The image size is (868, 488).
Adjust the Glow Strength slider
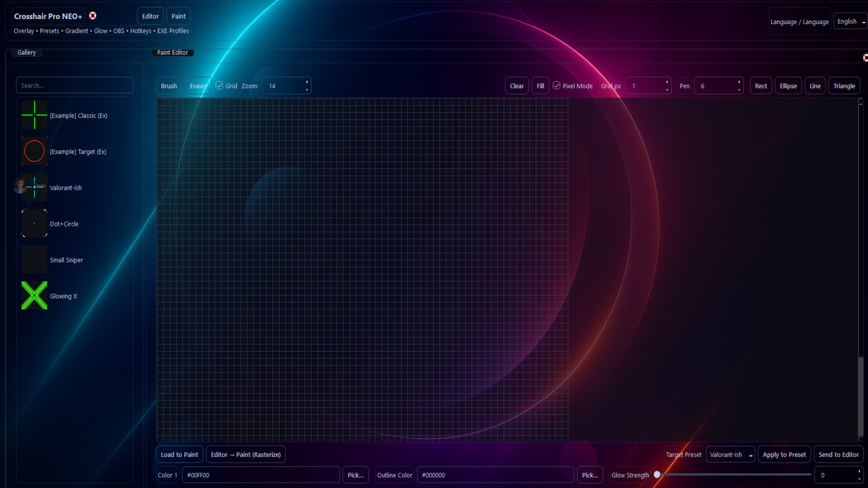click(657, 475)
